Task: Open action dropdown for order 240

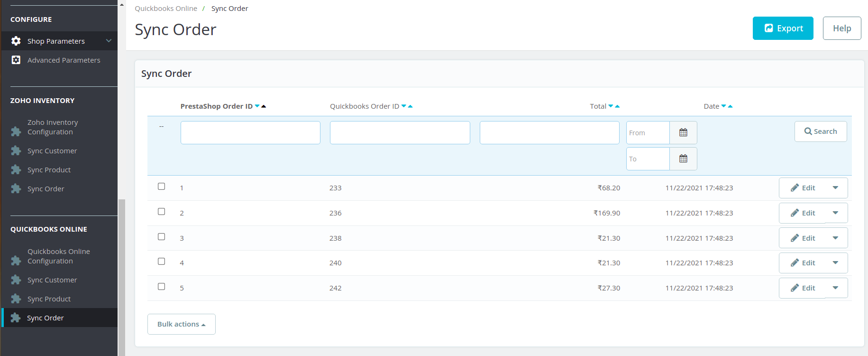Action: click(836, 263)
